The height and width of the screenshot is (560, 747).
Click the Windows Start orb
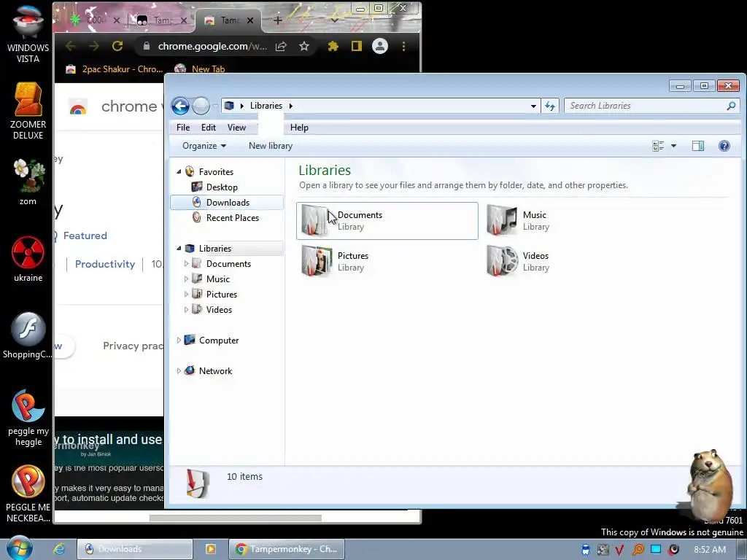(x=20, y=548)
